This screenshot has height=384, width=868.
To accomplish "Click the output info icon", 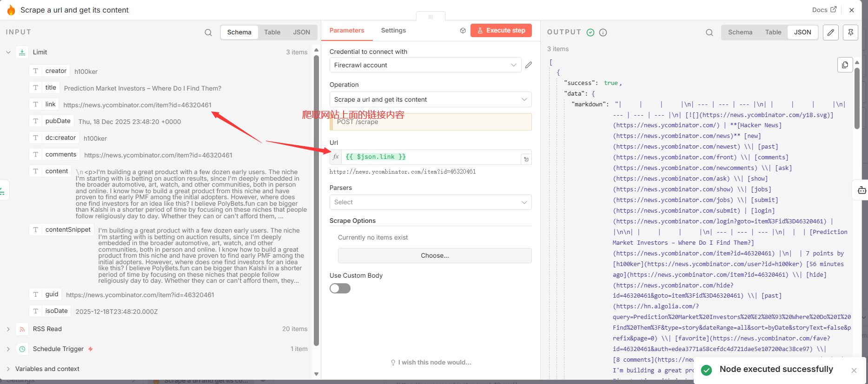I will point(603,32).
